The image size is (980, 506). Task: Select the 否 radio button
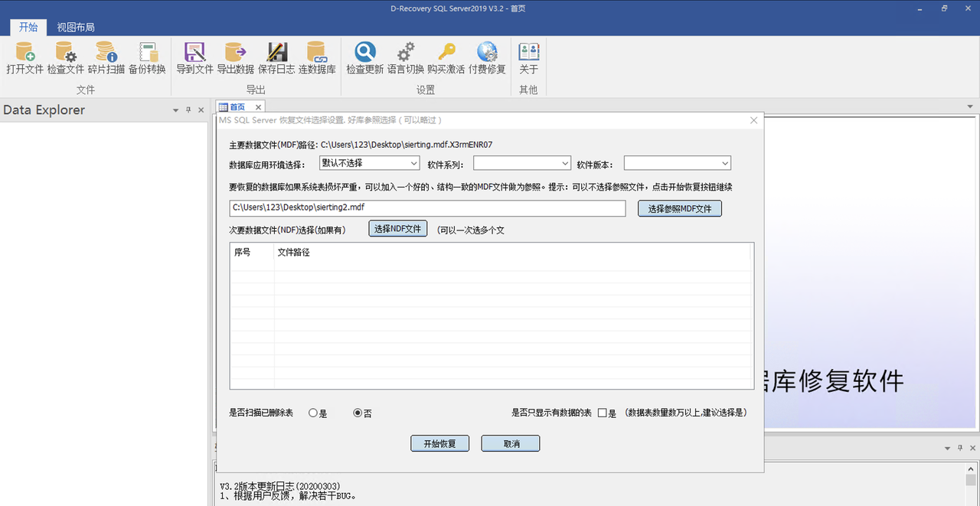click(x=357, y=413)
